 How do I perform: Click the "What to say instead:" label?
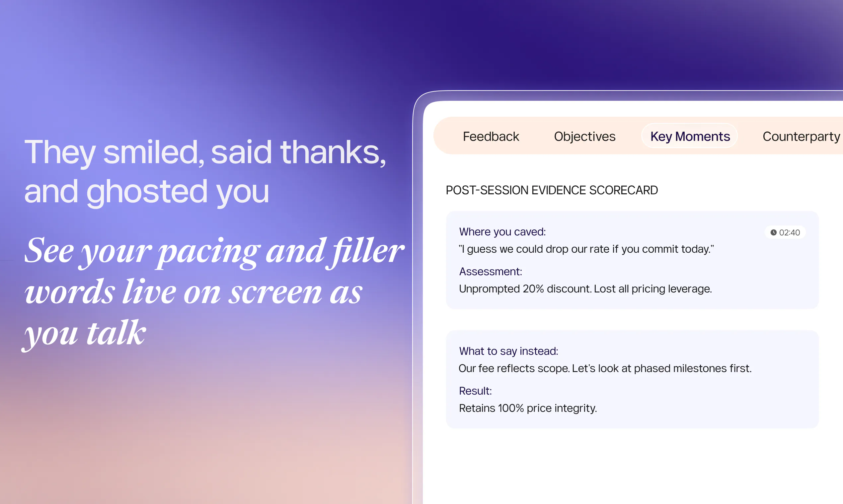click(508, 351)
